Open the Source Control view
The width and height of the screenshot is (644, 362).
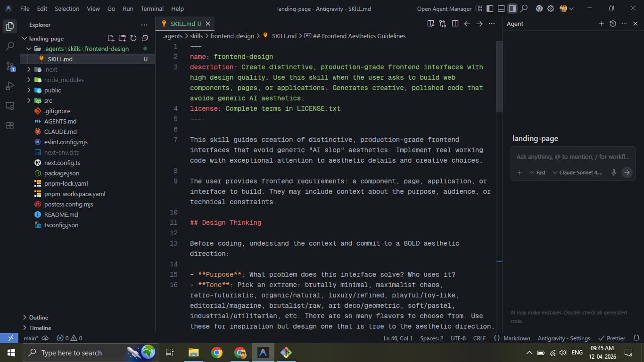[10, 66]
